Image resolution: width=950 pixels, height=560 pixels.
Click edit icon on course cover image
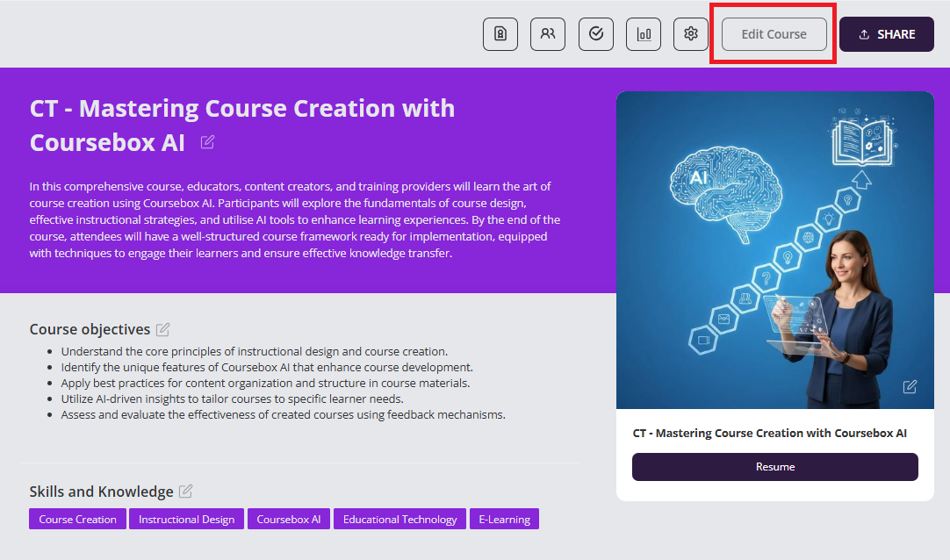click(910, 387)
